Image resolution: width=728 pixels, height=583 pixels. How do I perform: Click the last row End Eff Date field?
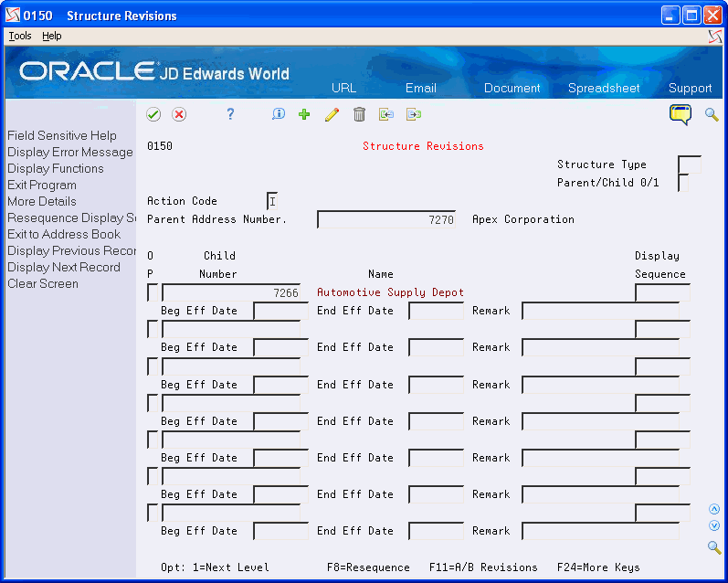[x=436, y=531]
